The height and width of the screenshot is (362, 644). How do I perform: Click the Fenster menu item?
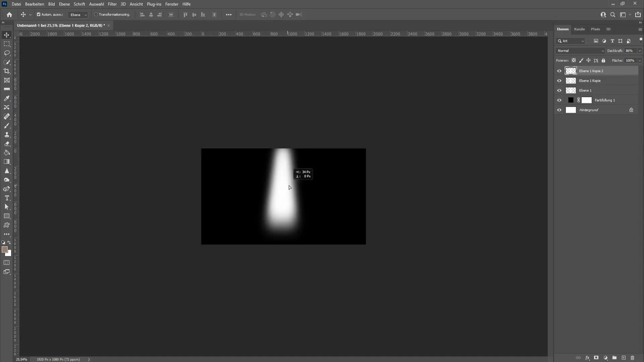[x=172, y=4]
